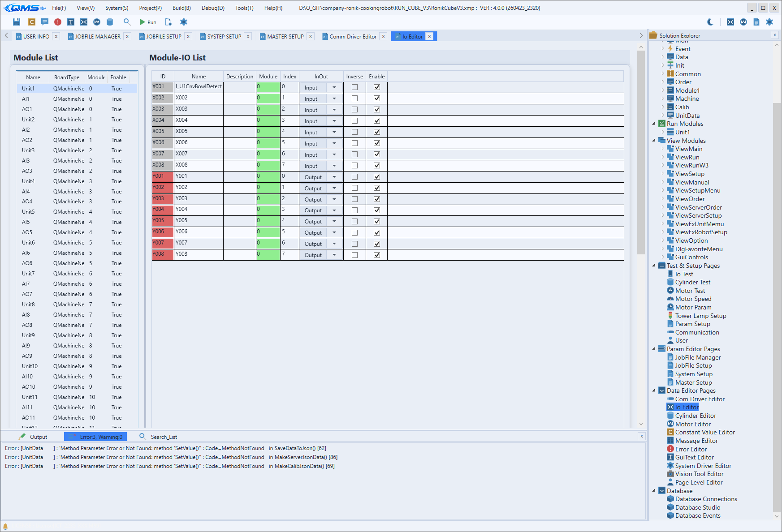Open Communication page in Solution Explorer
Image resolution: width=782 pixels, height=532 pixels.
(x=697, y=332)
